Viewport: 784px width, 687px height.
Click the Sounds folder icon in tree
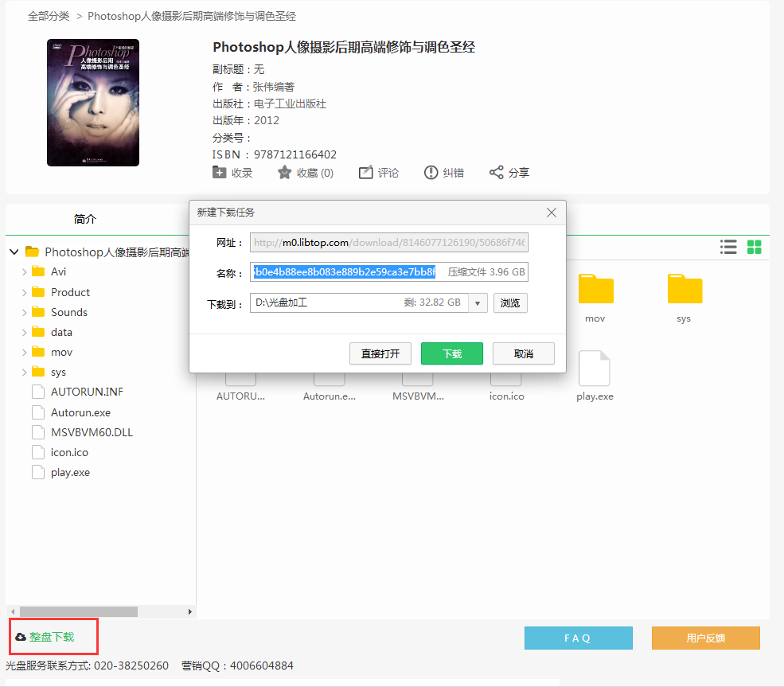[x=38, y=312]
